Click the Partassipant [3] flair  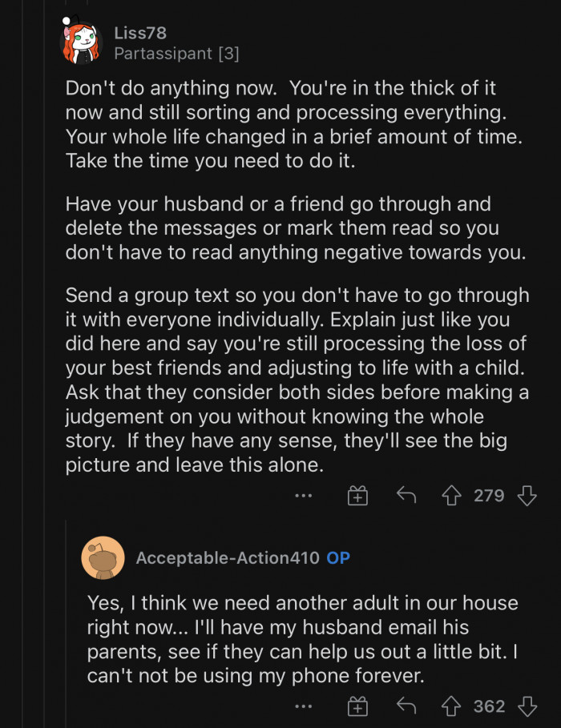(176, 54)
